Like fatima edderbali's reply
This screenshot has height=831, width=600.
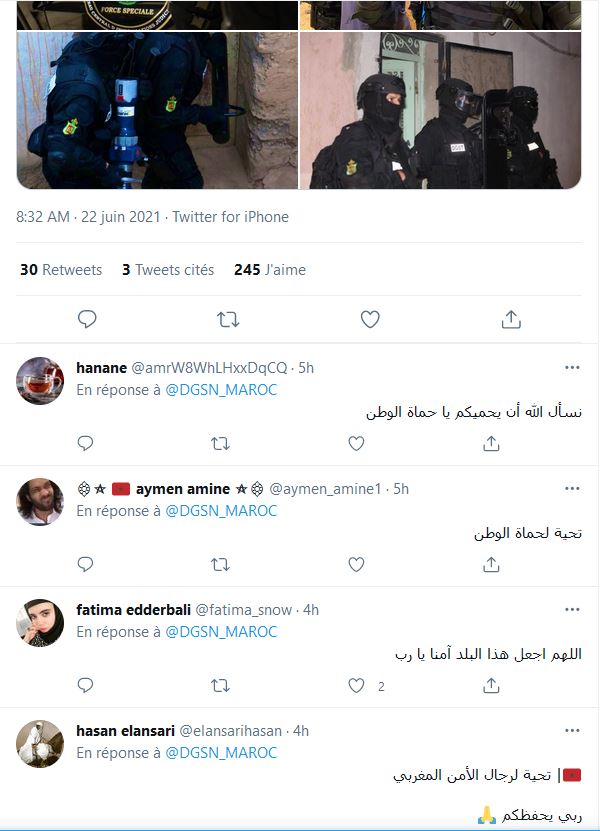(x=356, y=685)
